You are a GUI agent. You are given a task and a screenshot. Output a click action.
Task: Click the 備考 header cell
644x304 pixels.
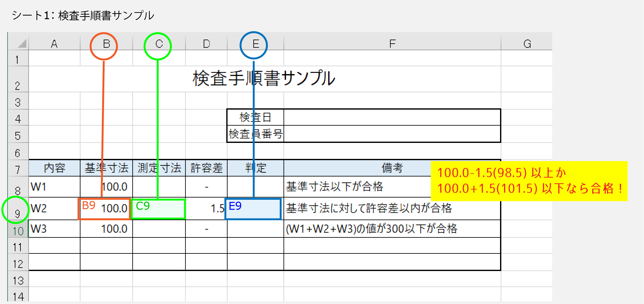392,168
